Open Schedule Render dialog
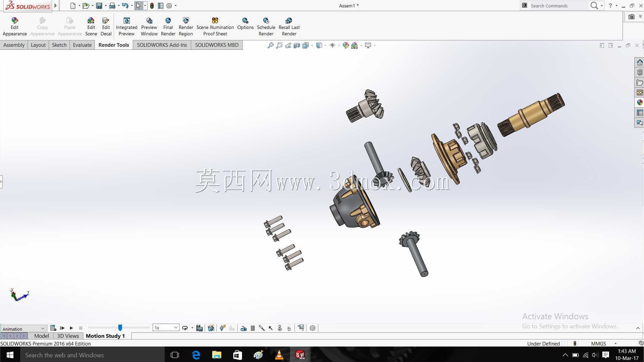Image resolution: width=644 pixels, height=362 pixels. click(x=266, y=27)
